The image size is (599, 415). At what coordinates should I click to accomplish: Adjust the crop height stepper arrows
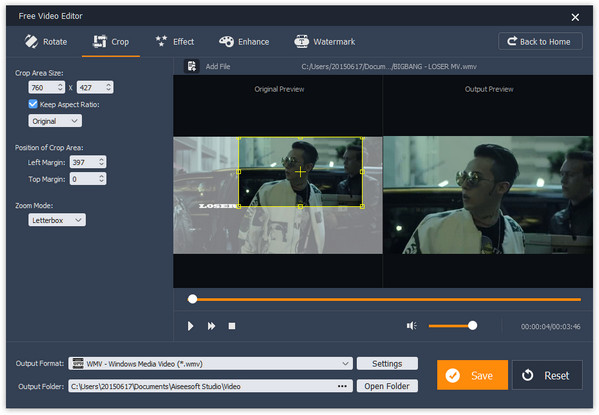point(109,87)
